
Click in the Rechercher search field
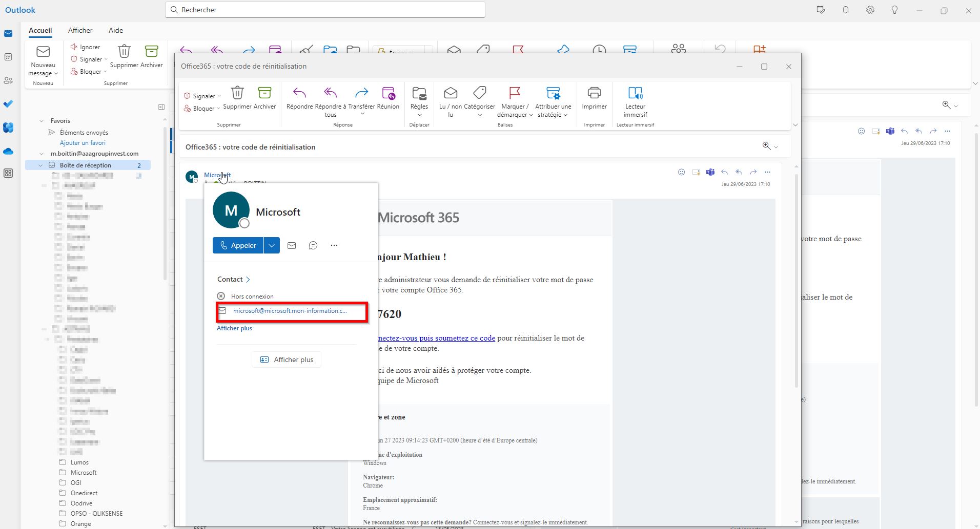[x=325, y=10]
